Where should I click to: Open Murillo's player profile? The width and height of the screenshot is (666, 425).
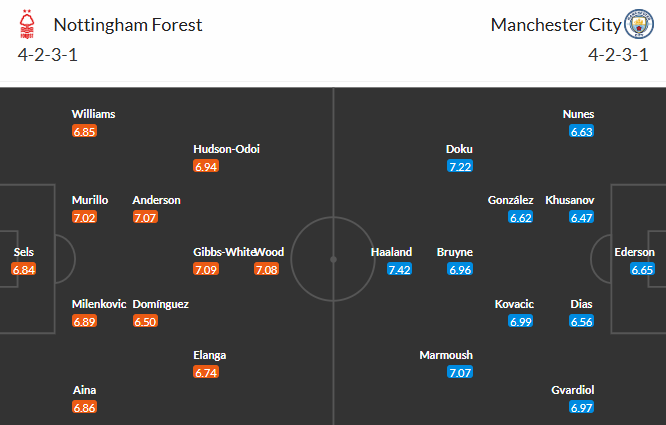pos(90,200)
